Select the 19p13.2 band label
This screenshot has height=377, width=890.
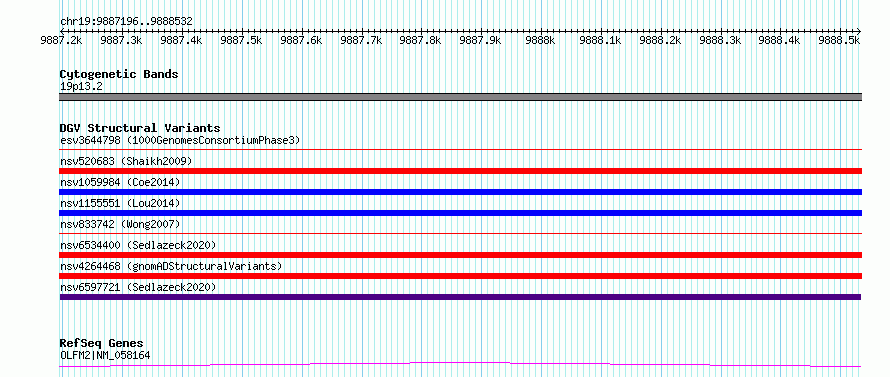(81, 87)
